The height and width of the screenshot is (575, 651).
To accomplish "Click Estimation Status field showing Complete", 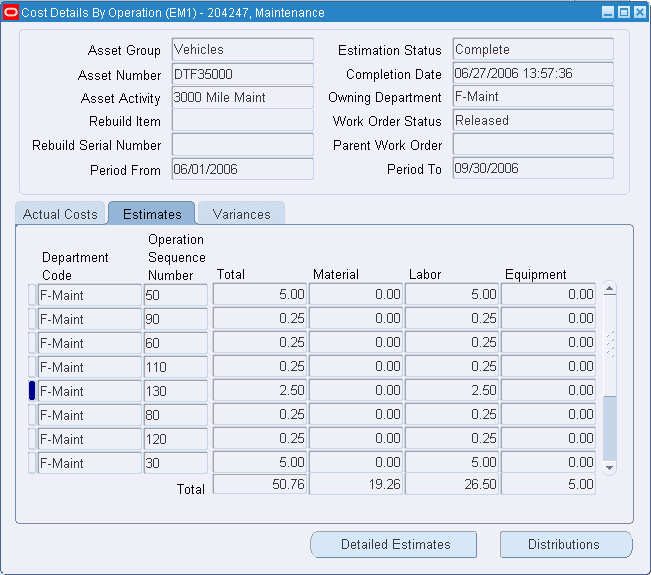I will point(533,49).
